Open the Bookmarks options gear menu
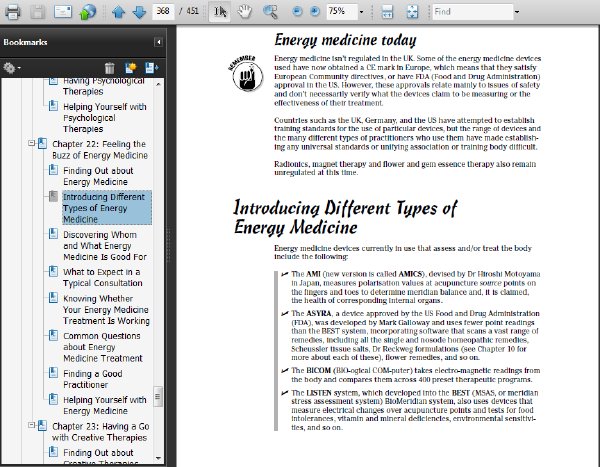 (x=11, y=68)
